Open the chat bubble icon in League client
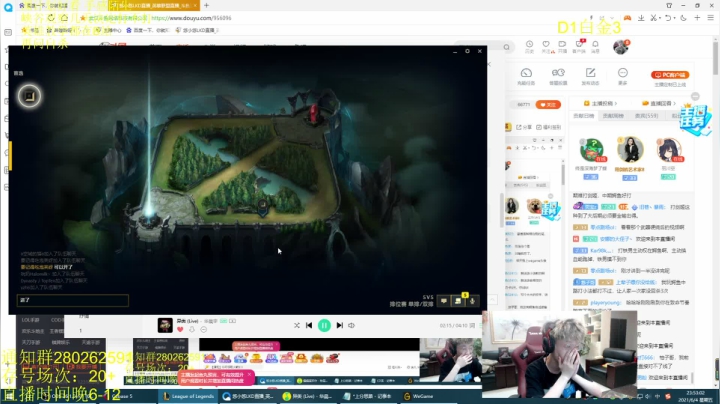This screenshot has height=404, width=720. coord(444,301)
